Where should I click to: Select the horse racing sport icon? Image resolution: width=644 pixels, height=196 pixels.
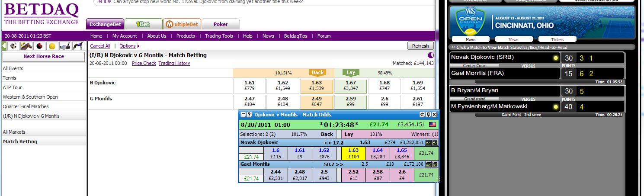point(26,46)
